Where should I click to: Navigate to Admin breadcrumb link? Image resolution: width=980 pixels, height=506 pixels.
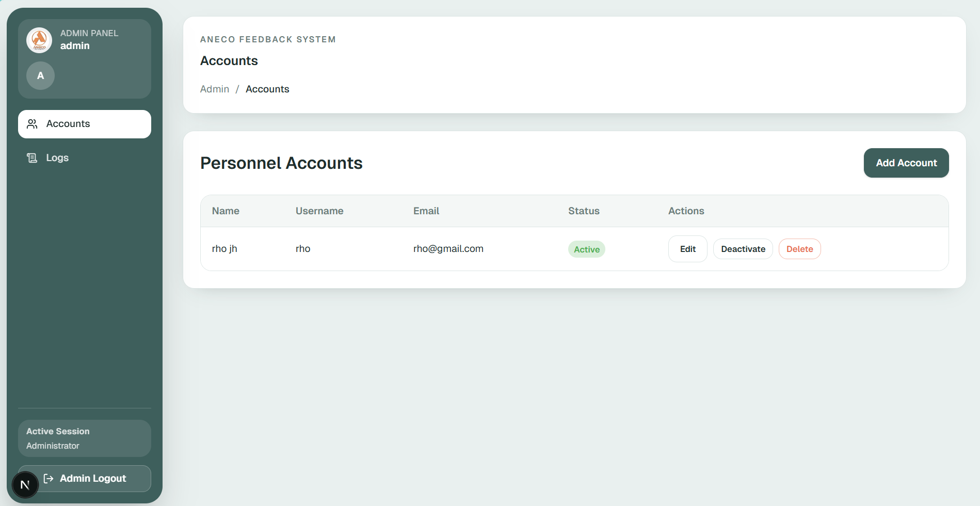[x=215, y=89]
